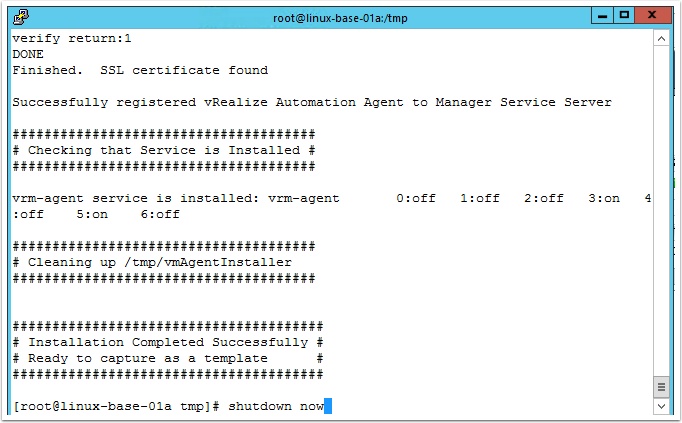The width and height of the screenshot is (682, 423).
Task: Click the 'Checking that Service is Installed' line
Action: click(163, 150)
